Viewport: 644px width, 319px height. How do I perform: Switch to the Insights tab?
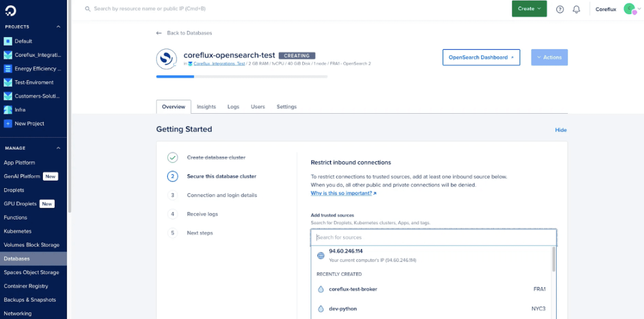tap(206, 107)
